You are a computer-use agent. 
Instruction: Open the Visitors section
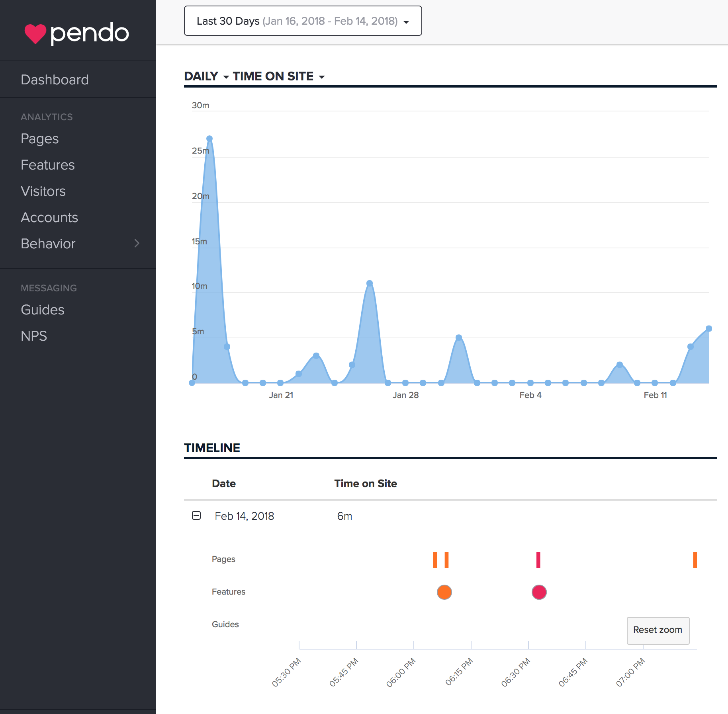click(43, 191)
